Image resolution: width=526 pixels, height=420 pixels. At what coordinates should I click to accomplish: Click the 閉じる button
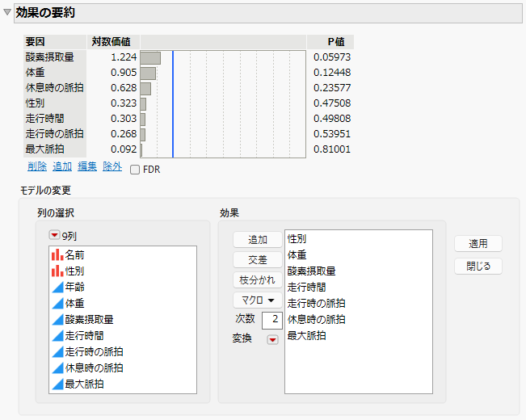tap(478, 266)
